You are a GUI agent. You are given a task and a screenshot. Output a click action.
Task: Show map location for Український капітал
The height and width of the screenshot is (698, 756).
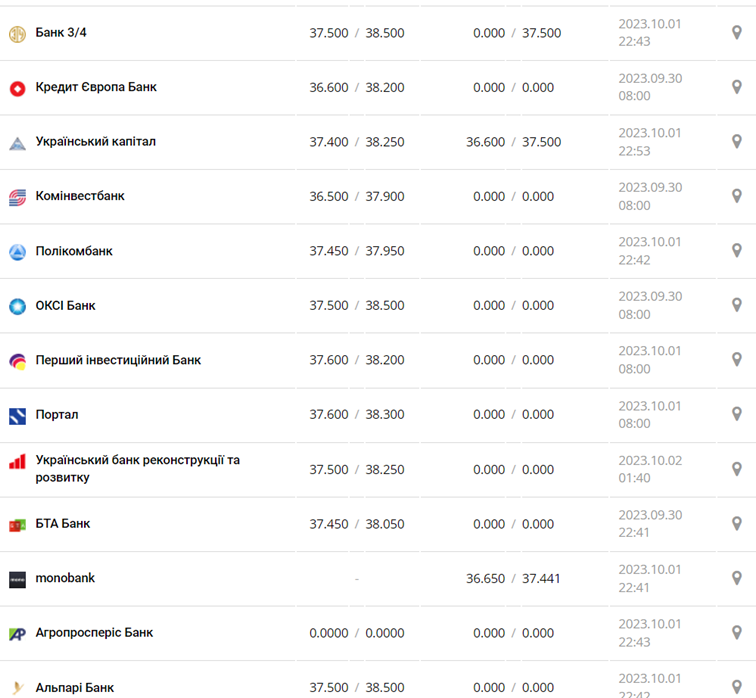(x=737, y=142)
